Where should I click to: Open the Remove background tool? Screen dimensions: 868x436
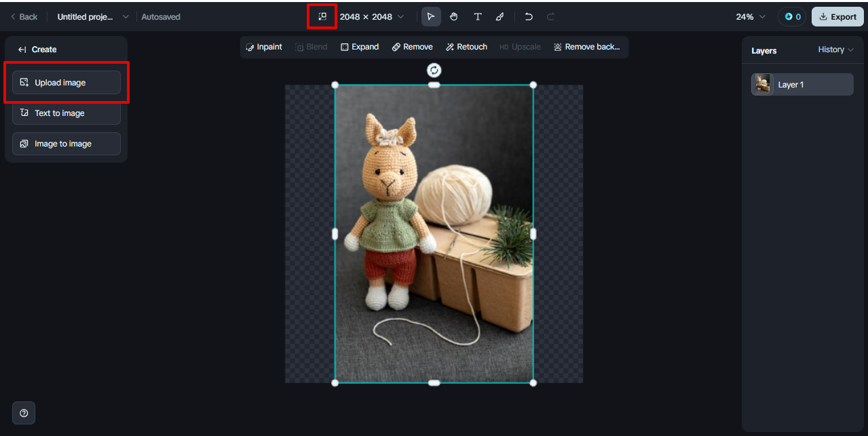coord(586,47)
